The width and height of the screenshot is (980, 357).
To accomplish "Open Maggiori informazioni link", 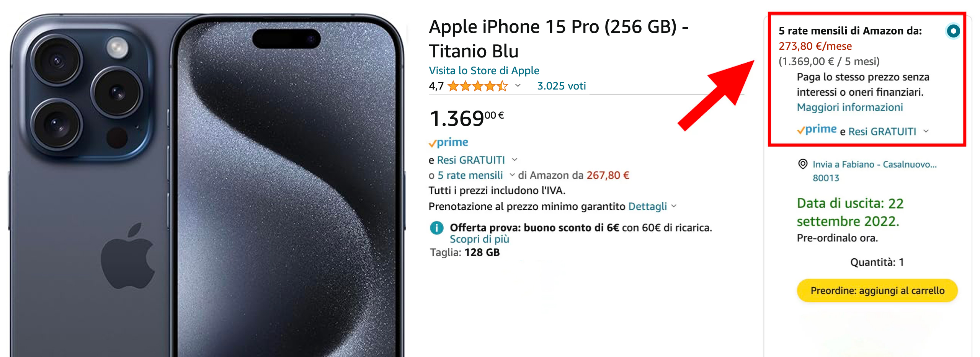I will (850, 107).
